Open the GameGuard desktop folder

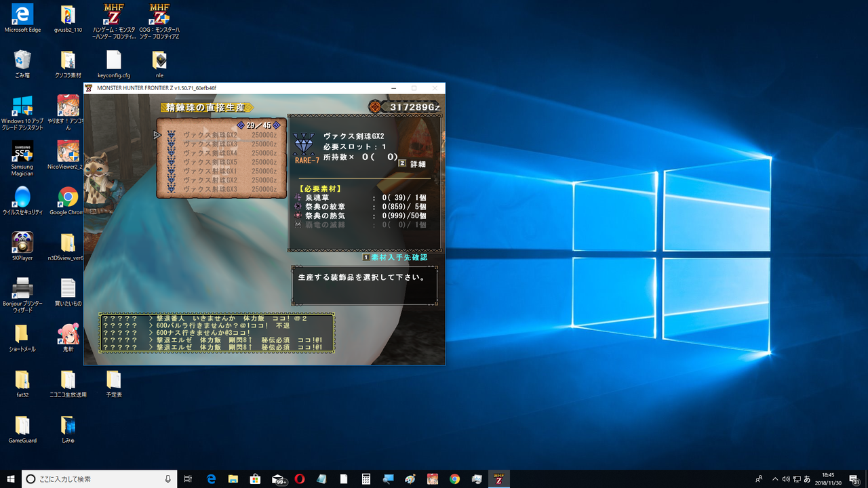(x=22, y=430)
